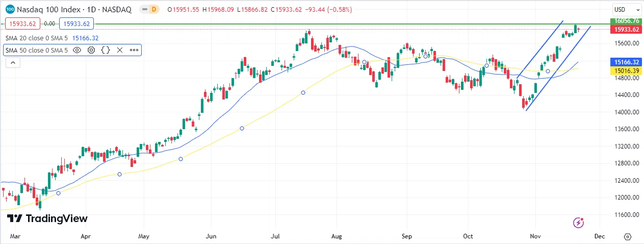View SMA 50 source code braces icon
The width and height of the screenshot is (644, 244).
106,50
